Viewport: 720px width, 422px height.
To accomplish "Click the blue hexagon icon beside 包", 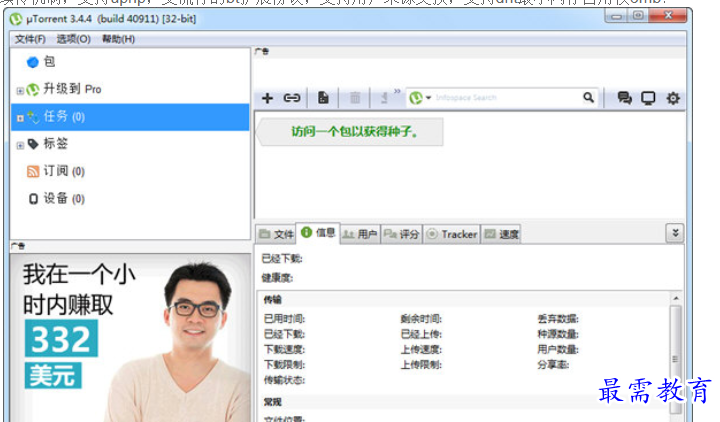I will click(33, 62).
